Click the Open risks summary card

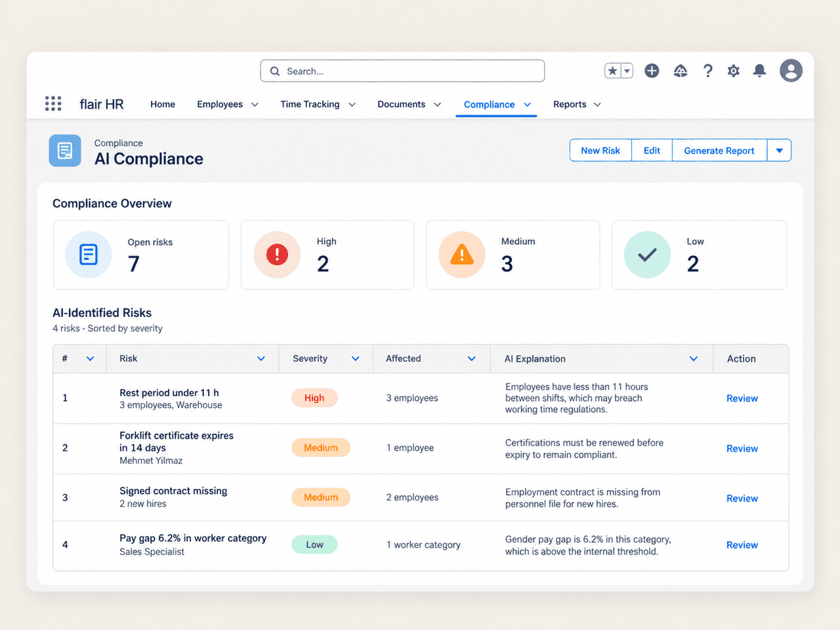[x=141, y=255]
